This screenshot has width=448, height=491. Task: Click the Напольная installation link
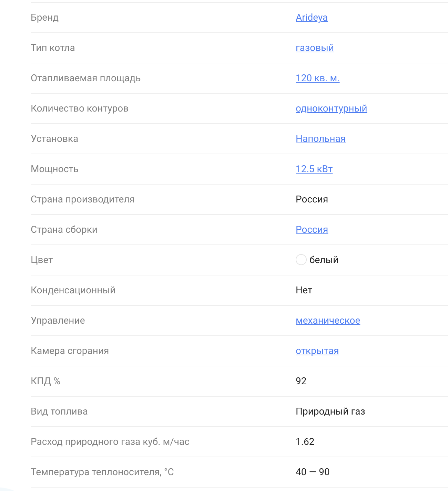point(320,139)
